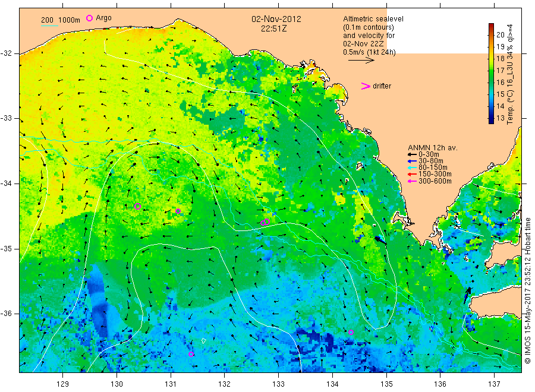535x392 pixels.
Task: Click the date text 02-Nov-2012
Action: (x=276, y=19)
